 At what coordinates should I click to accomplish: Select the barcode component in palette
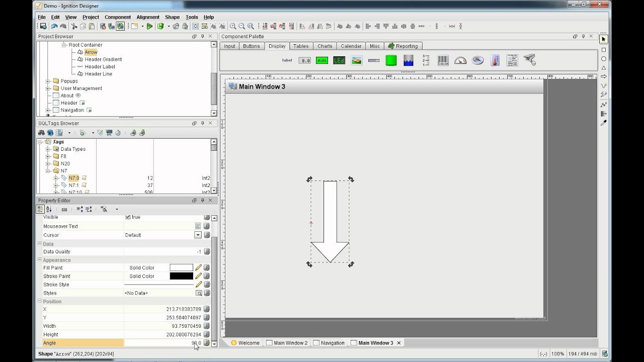click(443, 60)
